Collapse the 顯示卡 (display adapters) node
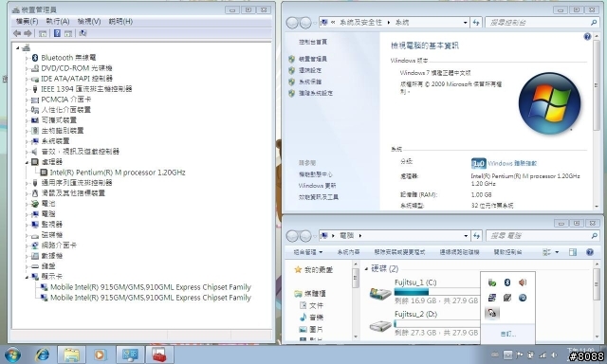The width and height of the screenshot is (607, 364). (27, 277)
